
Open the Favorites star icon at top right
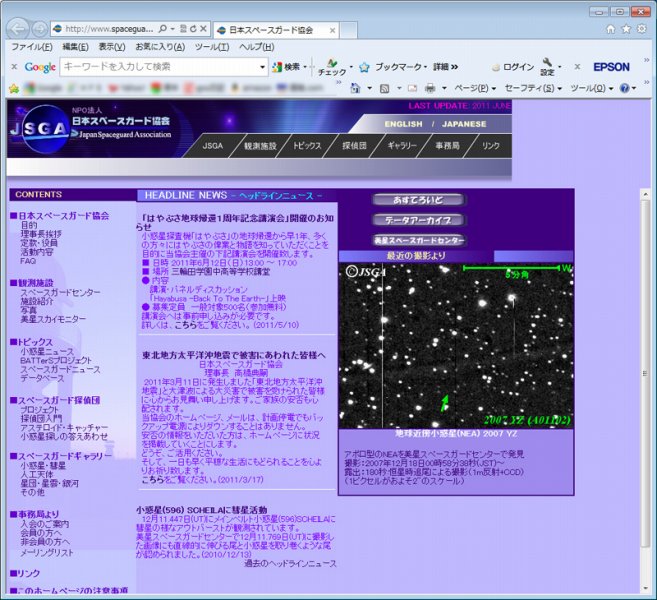click(x=627, y=29)
